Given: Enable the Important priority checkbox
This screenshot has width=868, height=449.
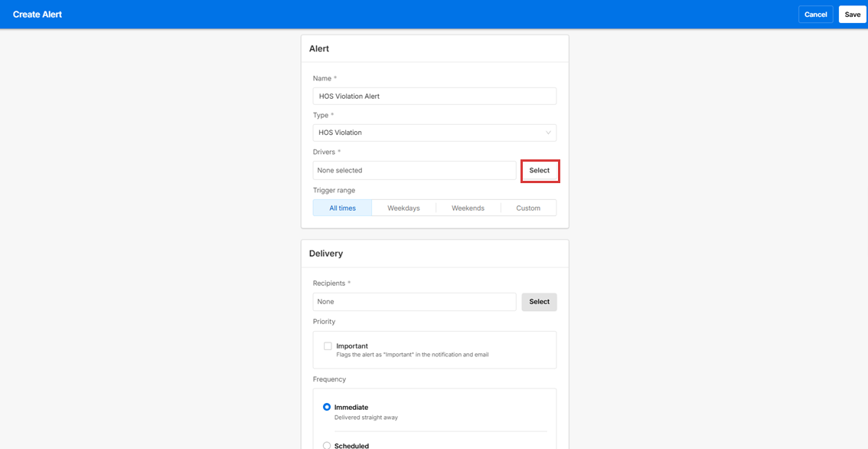Looking at the screenshot, I should pos(328,346).
